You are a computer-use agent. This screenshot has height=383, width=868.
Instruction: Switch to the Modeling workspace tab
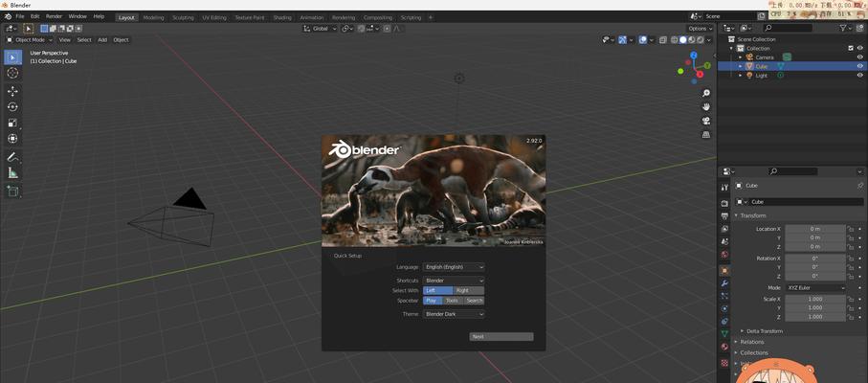(x=153, y=17)
